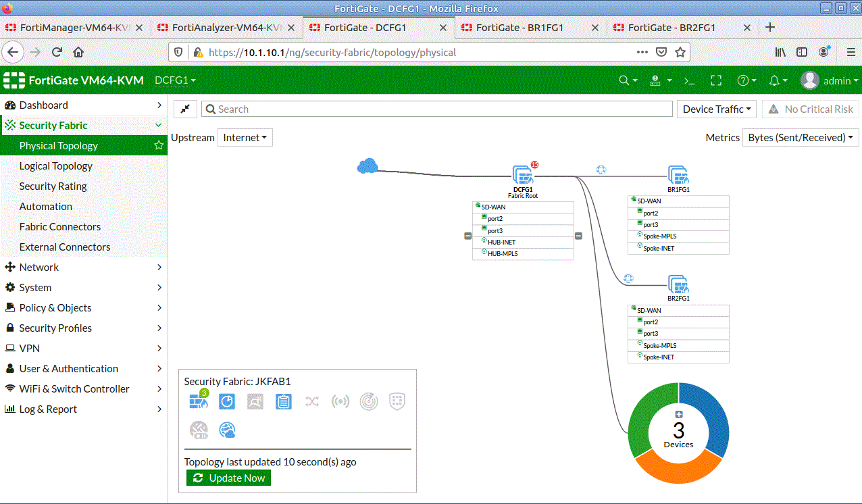This screenshot has width=862, height=504.
Task: Select the DCFG1 Fabric Root device icon
Action: point(523,175)
